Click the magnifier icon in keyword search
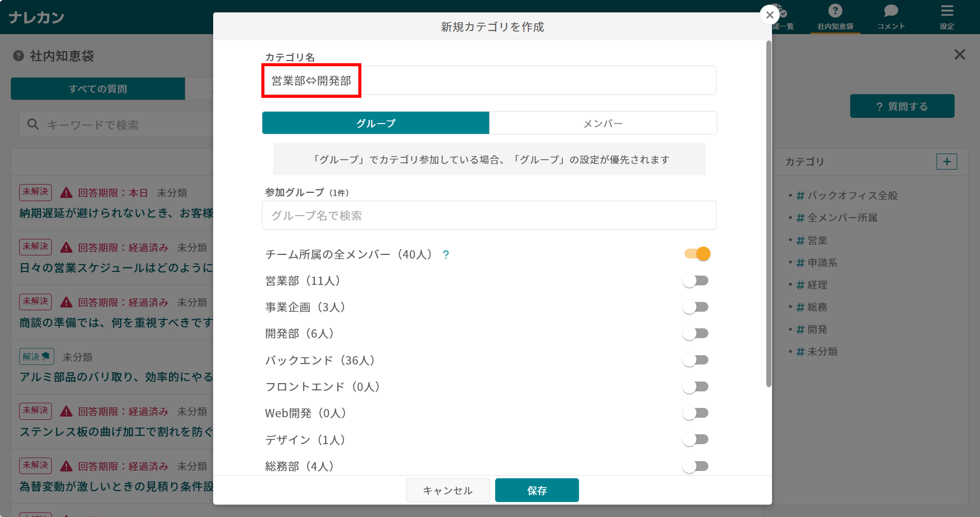This screenshot has width=980, height=517. point(33,124)
